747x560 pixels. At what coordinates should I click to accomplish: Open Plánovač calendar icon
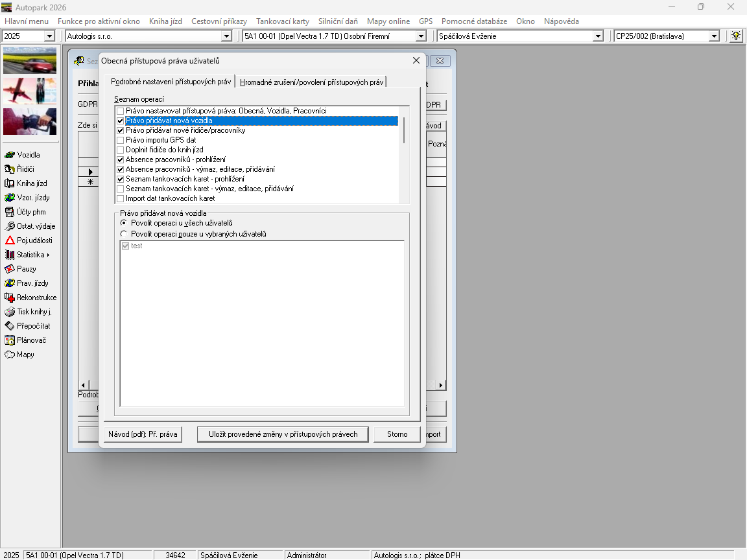pyautogui.click(x=10, y=340)
